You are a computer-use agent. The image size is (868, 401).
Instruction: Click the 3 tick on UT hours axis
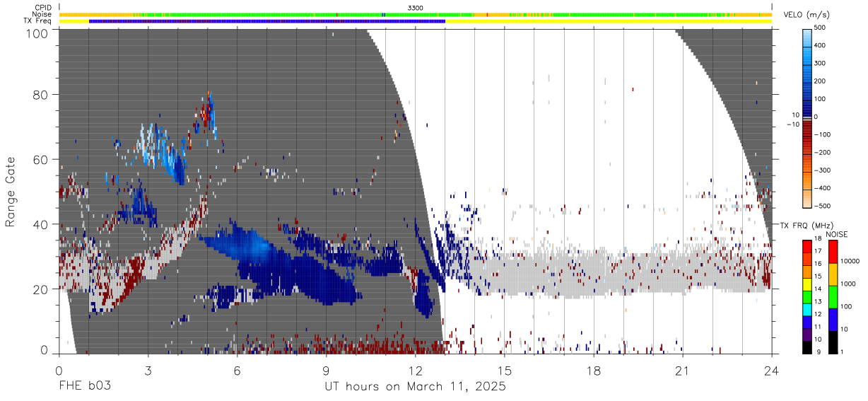click(148, 370)
